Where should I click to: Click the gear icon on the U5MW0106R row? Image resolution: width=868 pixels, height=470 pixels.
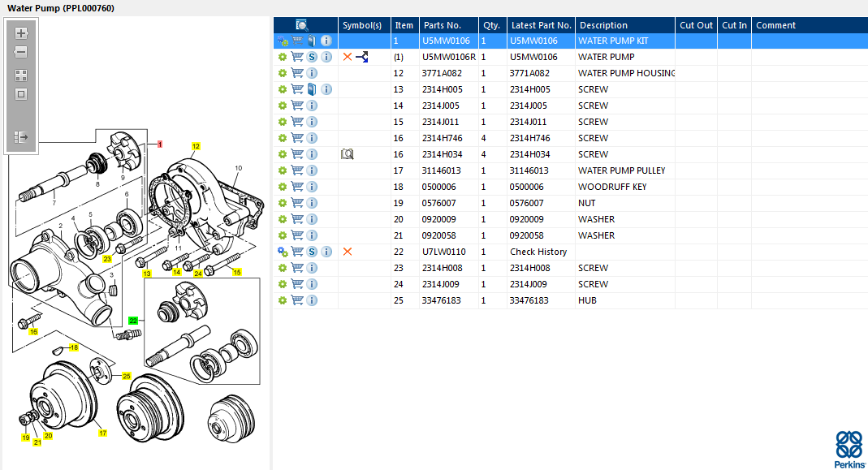click(x=283, y=57)
